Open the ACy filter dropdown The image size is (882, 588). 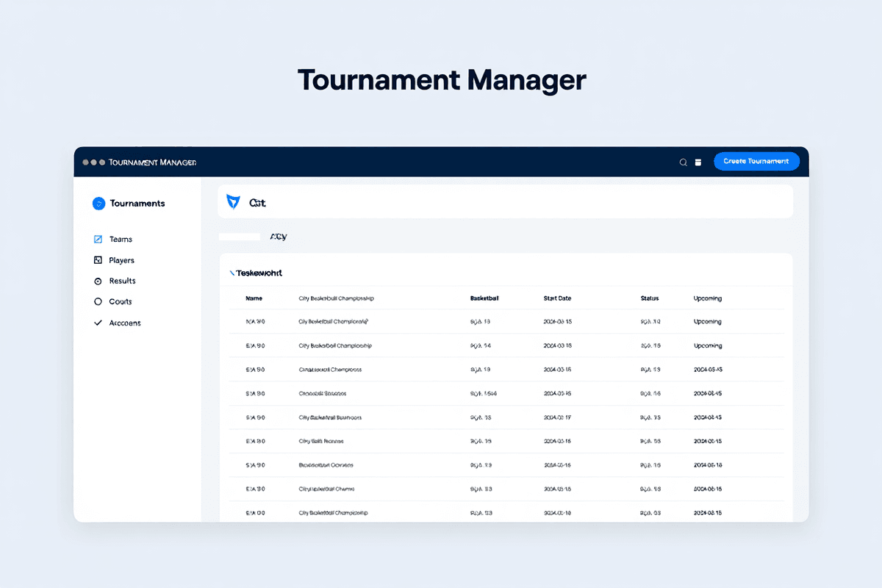point(278,236)
